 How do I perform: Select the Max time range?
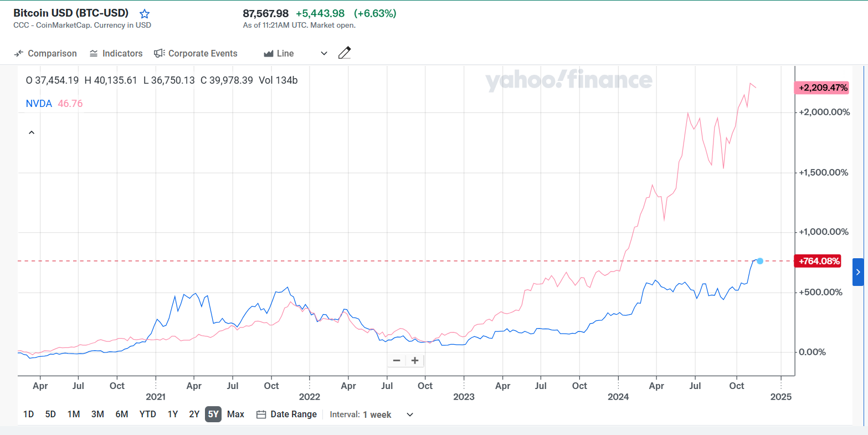point(235,414)
